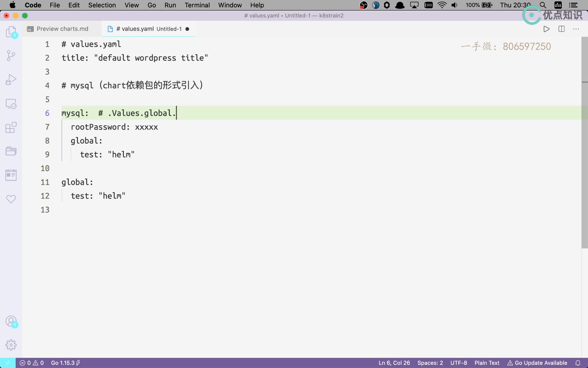Open the AirPlay display menu bar icon

(x=414, y=5)
